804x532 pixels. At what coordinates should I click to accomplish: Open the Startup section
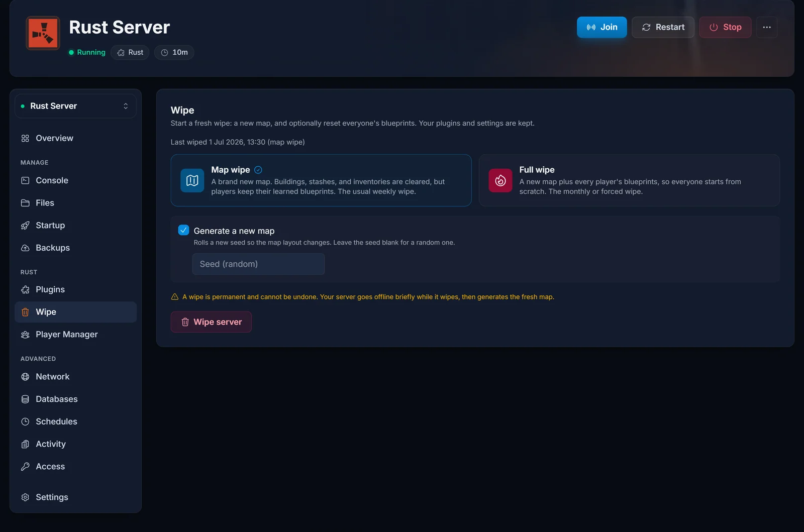(x=75, y=226)
